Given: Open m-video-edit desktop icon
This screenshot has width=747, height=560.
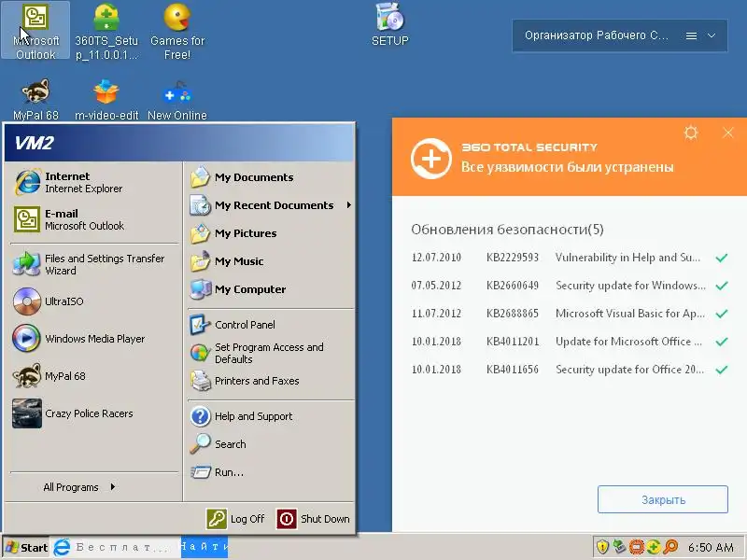Looking at the screenshot, I should click(x=106, y=99).
